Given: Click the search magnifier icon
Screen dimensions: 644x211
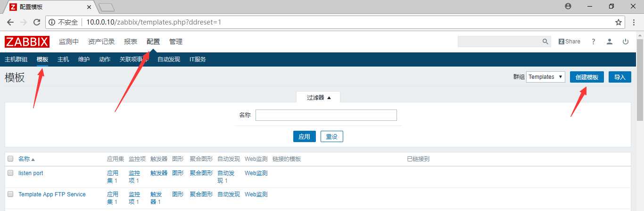Looking at the screenshot, I should click(x=545, y=42).
